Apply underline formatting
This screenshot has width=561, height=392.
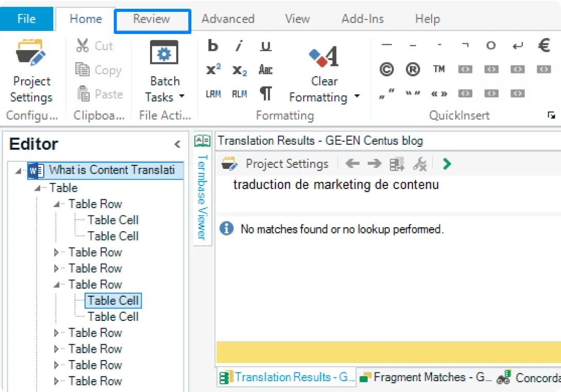(x=266, y=46)
